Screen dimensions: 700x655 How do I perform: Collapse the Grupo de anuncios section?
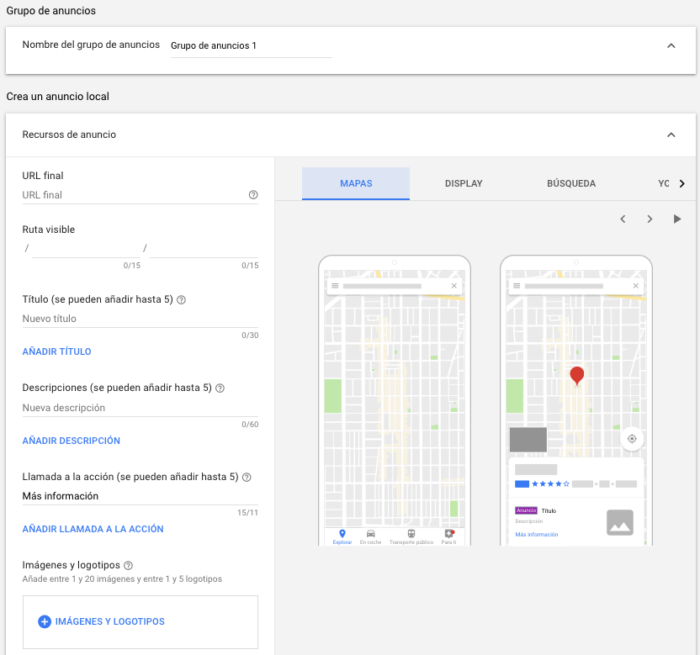(670, 45)
